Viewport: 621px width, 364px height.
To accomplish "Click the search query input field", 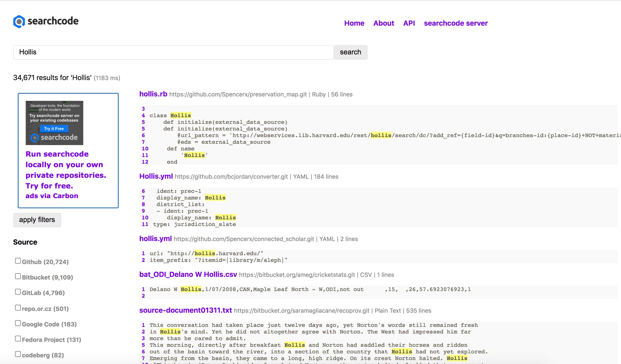I will (173, 52).
